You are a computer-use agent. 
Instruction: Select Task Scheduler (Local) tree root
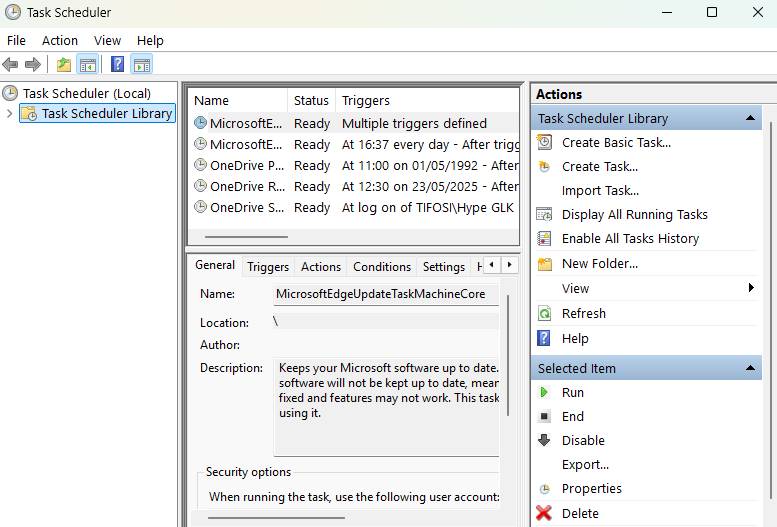click(x=87, y=93)
